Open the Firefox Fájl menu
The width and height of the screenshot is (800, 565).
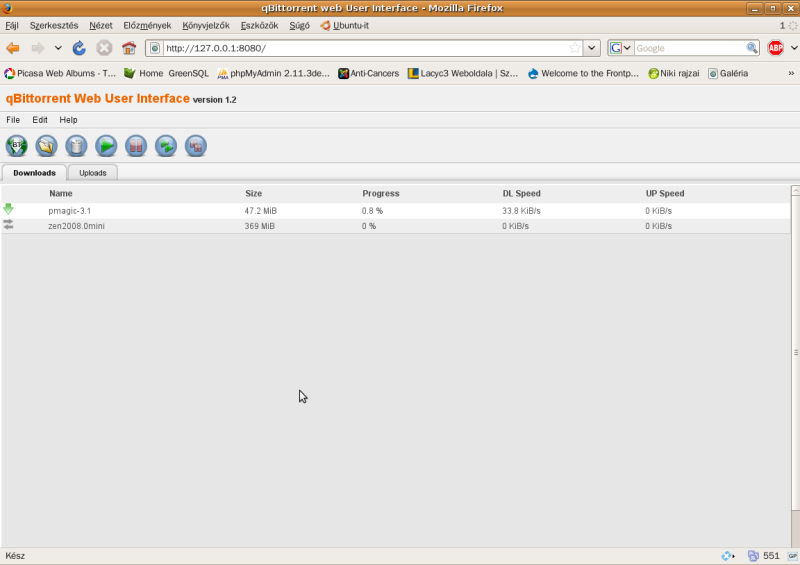click(x=12, y=26)
